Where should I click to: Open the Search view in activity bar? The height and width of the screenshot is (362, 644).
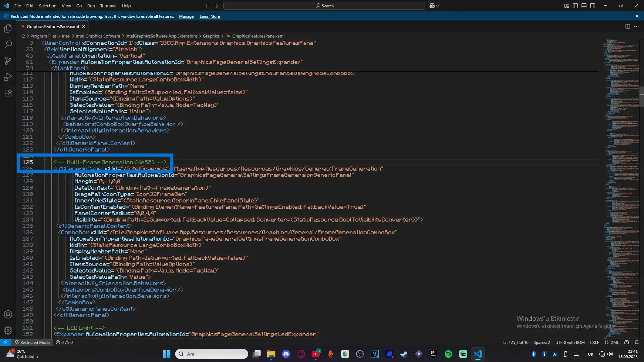8,45
